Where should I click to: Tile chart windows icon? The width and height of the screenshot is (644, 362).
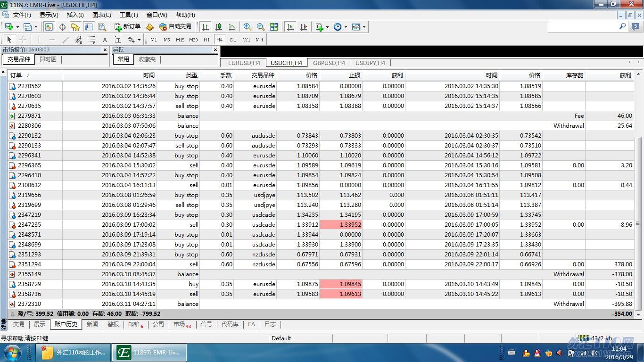coord(274,27)
